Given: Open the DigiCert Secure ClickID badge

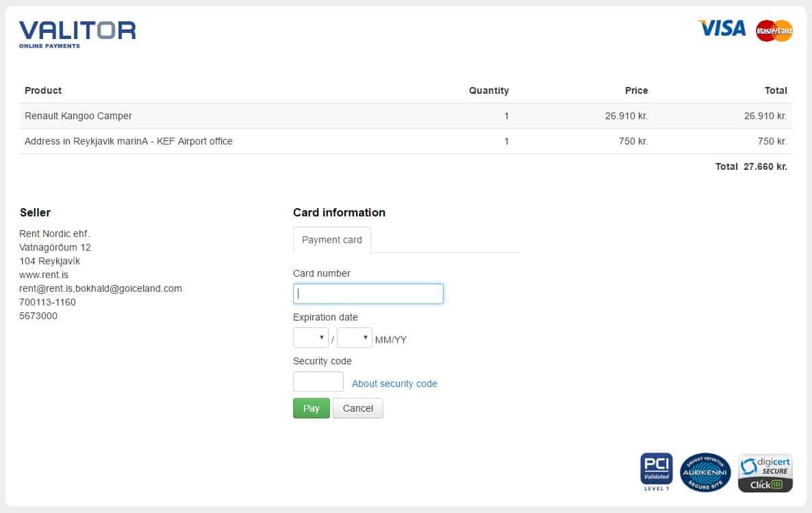Looking at the screenshot, I should point(765,473).
